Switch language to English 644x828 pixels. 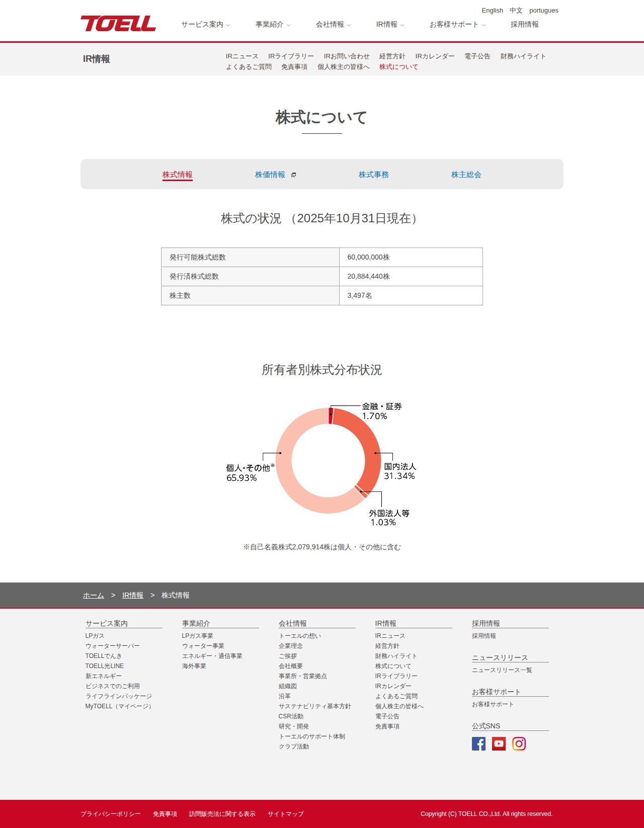click(492, 10)
